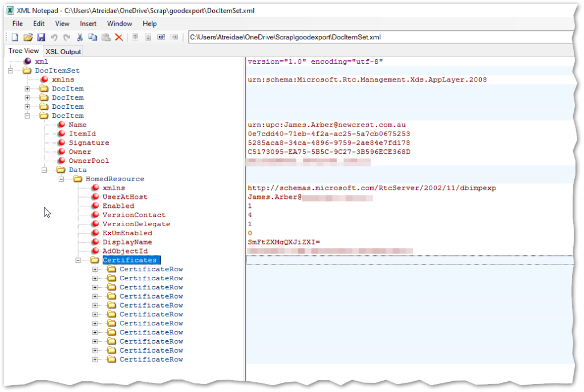
Task: Select the VersionDelegate attribute node
Action: tap(136, 224)
